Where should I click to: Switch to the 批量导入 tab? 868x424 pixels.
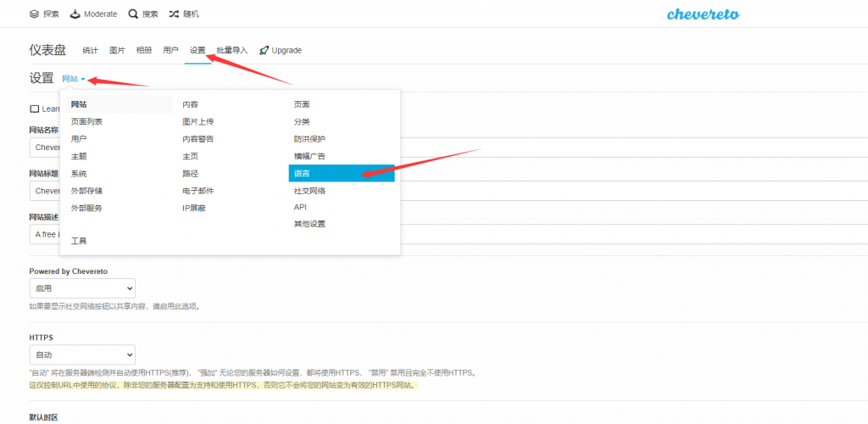point(231,50)
